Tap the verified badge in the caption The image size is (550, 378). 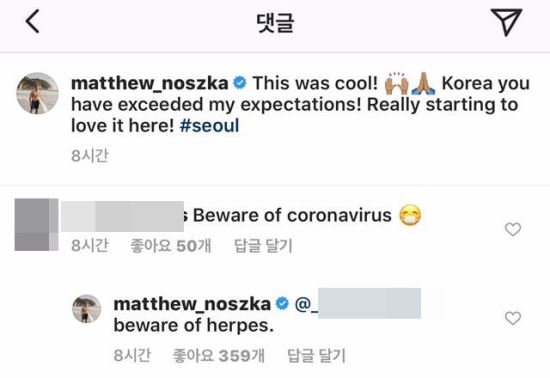240,83
